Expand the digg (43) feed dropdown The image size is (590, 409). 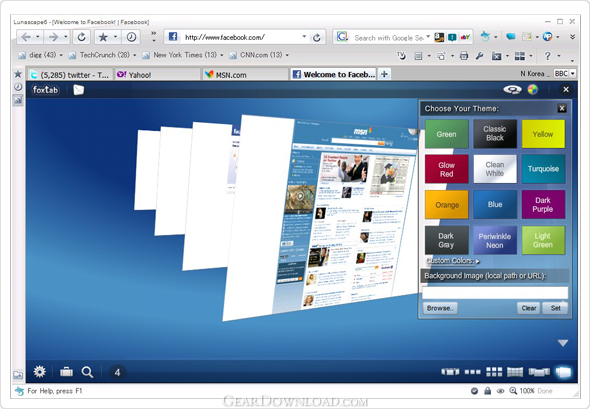click(x=61, y=55)
